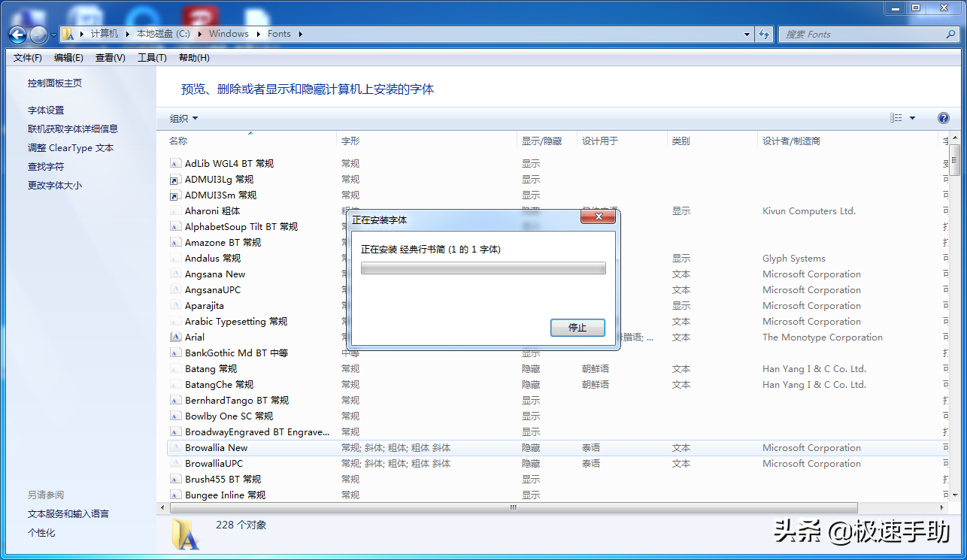Select the BankGothic Md BT font icon
This screenshot has width=967, height=560.
tap(175, 353)
